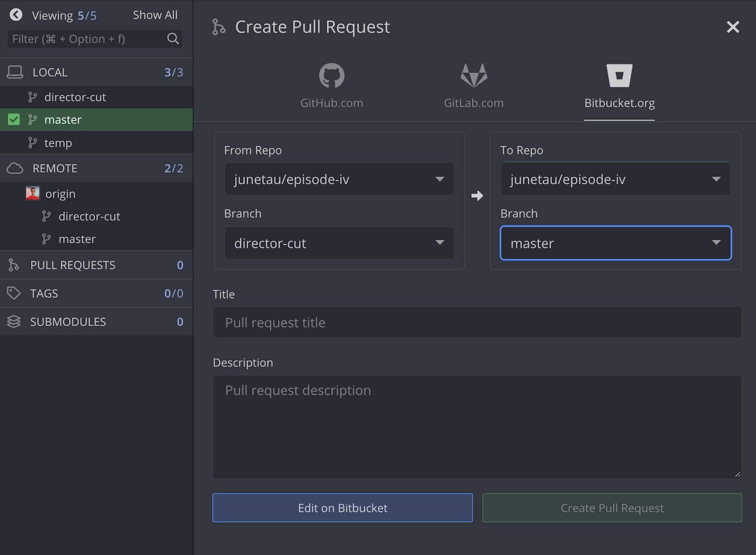
Task: Click the back chevron next to Viewing 5/5
Action: click(16, 15)
